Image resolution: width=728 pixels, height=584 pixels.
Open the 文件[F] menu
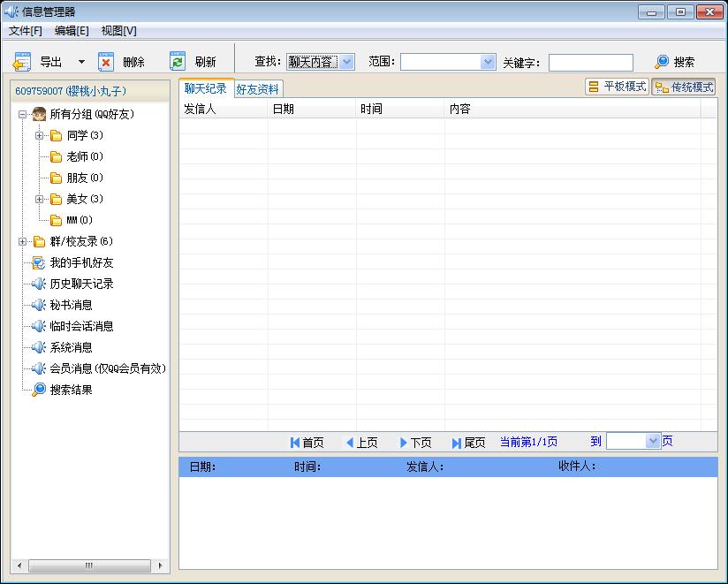[26, 31]
